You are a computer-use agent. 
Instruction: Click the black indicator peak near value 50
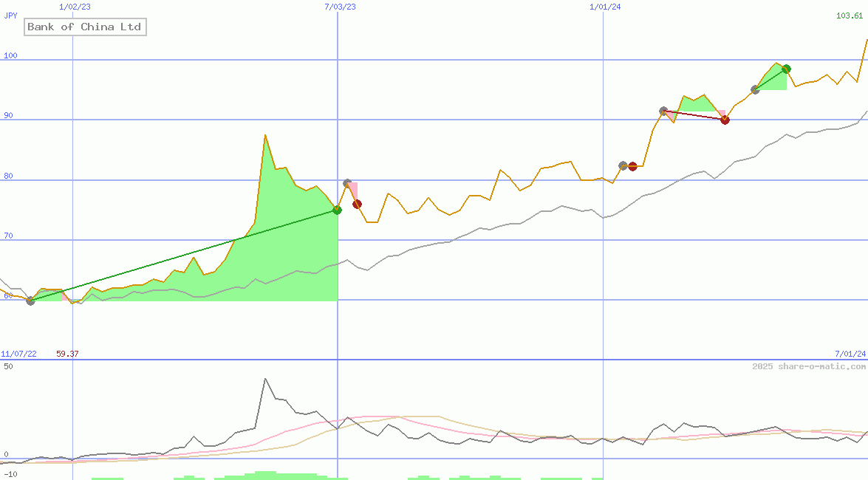266,379
